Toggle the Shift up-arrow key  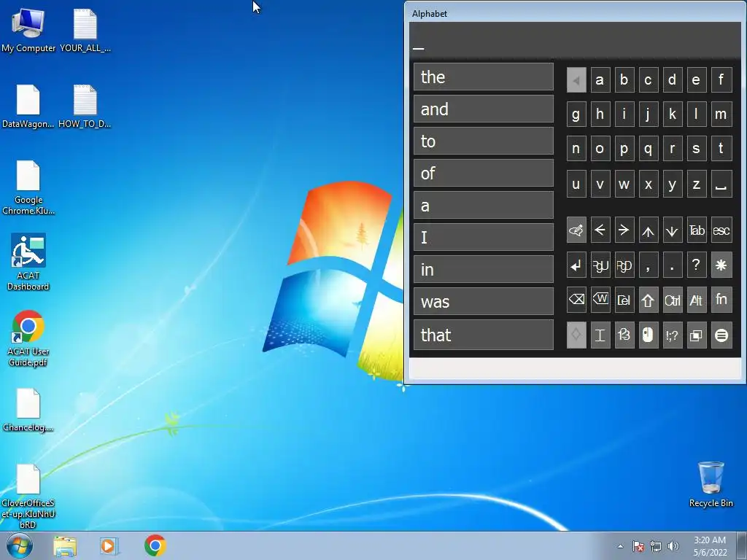click(x=648, y=300)
